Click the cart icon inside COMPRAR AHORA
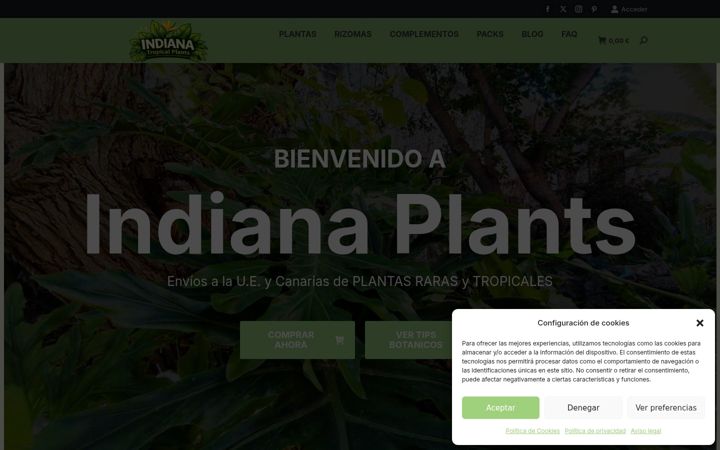 pyautogui.click(x=339, y=340)
